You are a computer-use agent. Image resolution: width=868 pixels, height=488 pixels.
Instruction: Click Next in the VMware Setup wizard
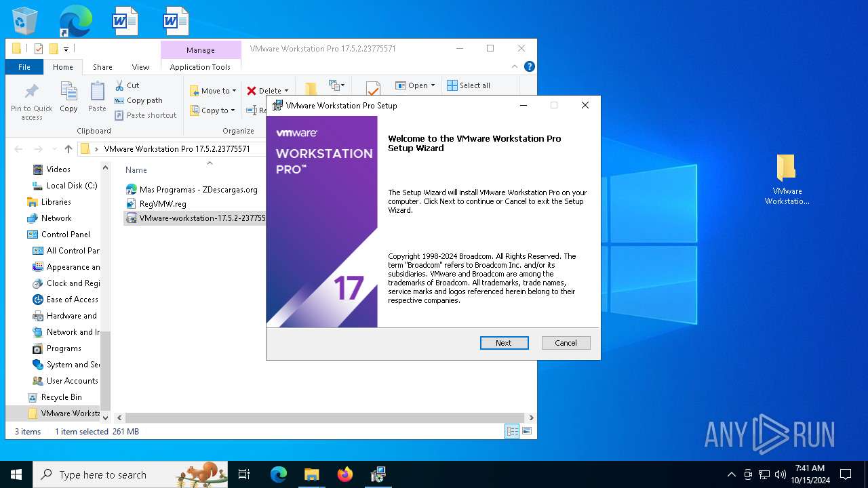(x=504, y=343)
